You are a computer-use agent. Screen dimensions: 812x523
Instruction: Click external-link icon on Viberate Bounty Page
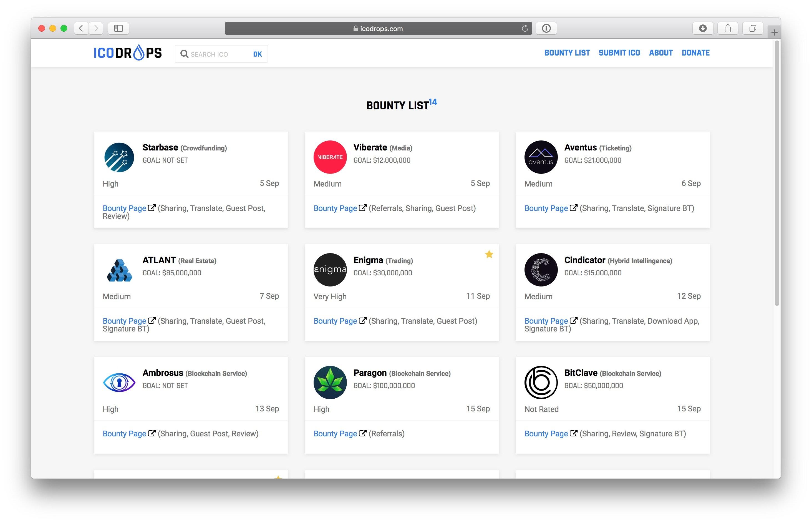coord(362,208)
